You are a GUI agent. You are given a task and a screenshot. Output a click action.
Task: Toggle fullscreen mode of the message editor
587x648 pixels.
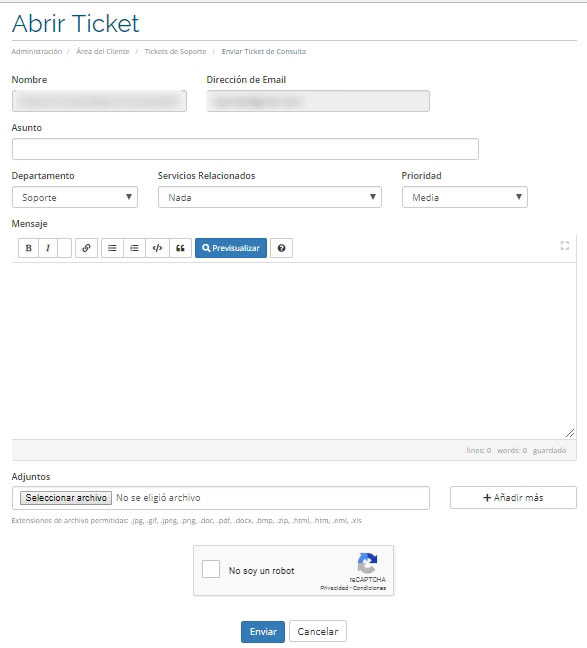tap(565, 245)
